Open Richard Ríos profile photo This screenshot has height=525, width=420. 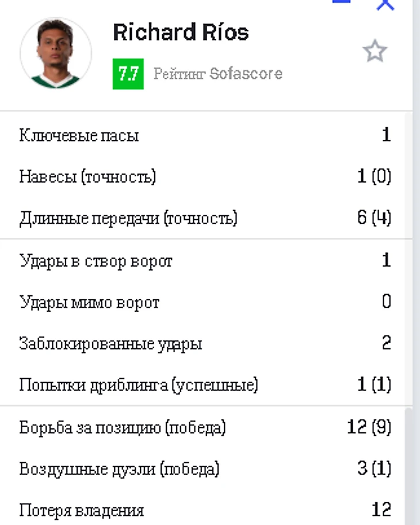pyautogui.click(x=56, y=54)
